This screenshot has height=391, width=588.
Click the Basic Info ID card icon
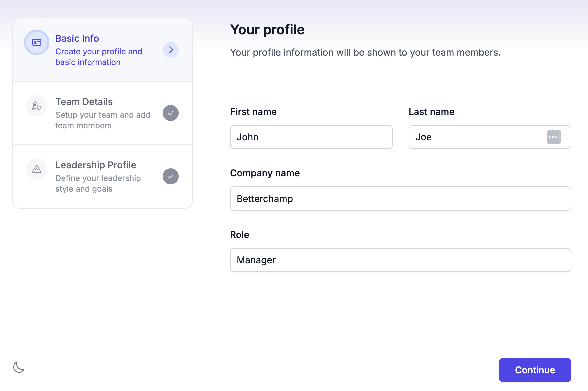coord(37,42)
